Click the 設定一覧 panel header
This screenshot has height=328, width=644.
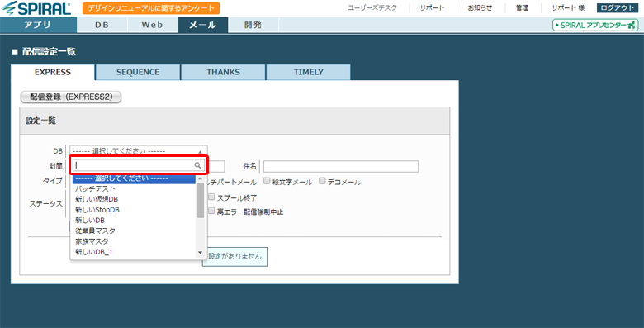click(234, 121)
